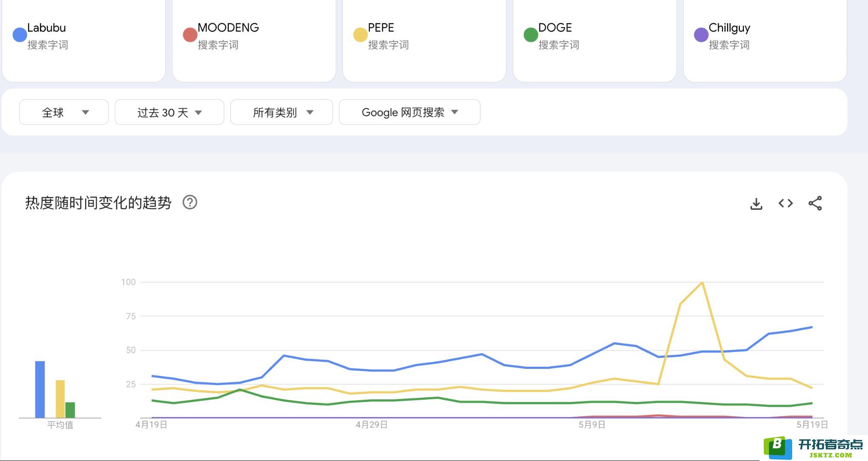
Task: Open the 全球 region dropdown
Action: click(64, 113)
